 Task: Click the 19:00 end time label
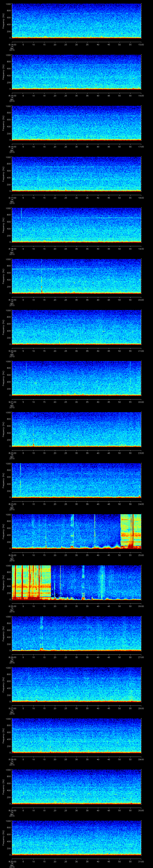tap(141, 249)
